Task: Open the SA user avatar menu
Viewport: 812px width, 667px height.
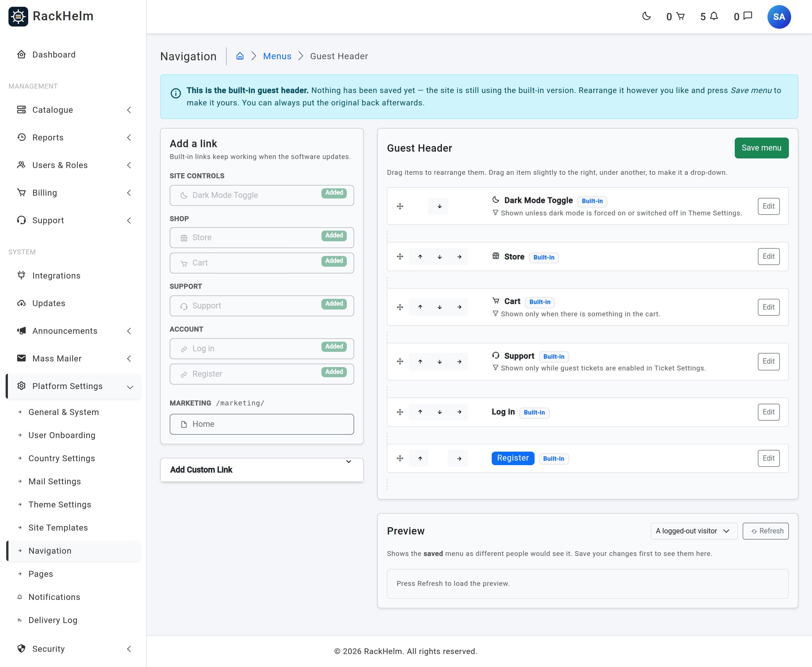Action: (778, 17)
